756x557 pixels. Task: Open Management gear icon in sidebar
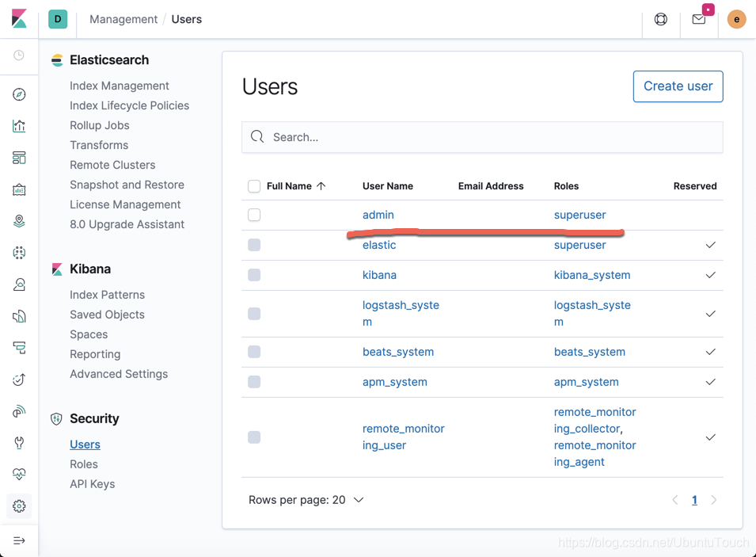pos(19,505)
